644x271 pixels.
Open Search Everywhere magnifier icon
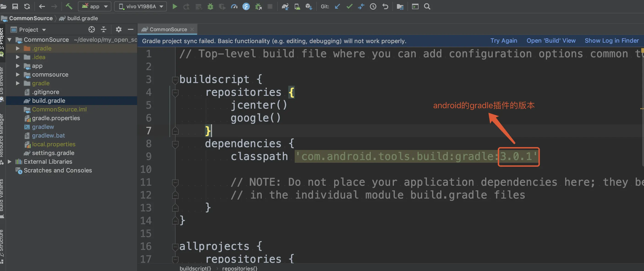click(427, 6)
